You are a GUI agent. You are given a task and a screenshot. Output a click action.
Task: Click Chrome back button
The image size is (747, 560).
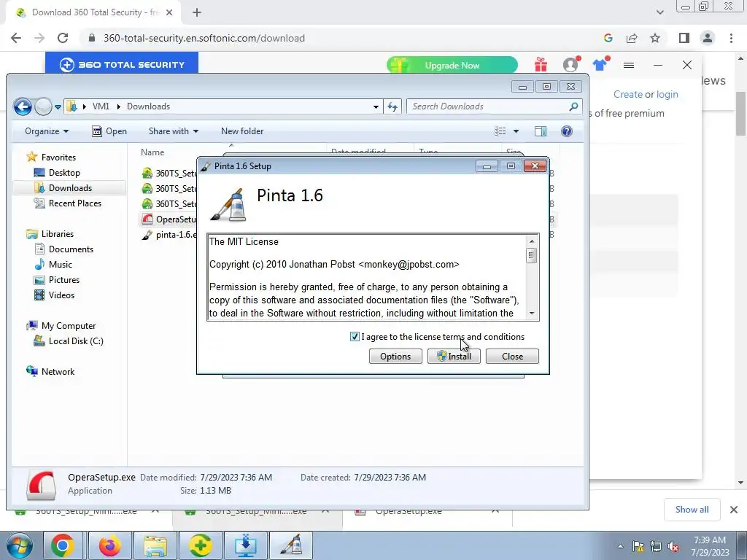pyautogui.click(x=16, y=38)
